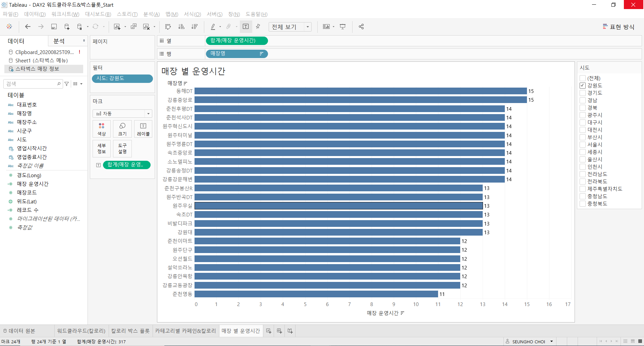Click the filter icon beside search box
Viewport: 644px width, 346px height.
[67, 84]
